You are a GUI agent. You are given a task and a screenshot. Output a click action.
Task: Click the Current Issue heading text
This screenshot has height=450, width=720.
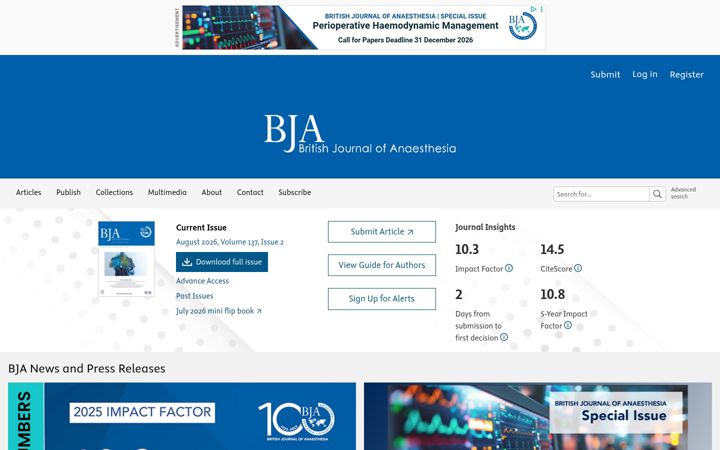(201, 227)
